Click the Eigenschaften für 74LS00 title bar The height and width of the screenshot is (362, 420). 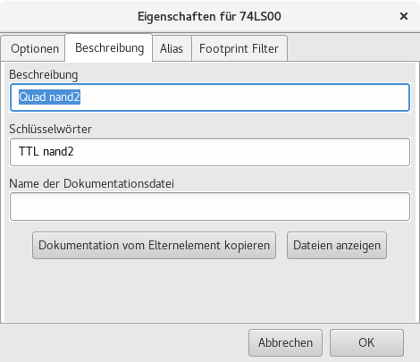(209, 16)
